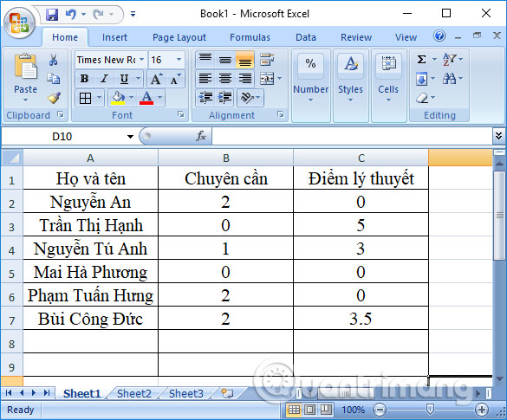Switch to Normal view in status bar

(294, 410)
